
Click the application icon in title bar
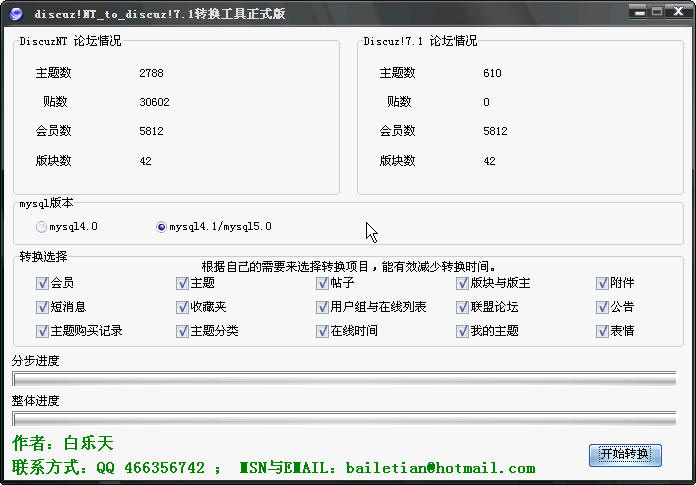[16, 14]
